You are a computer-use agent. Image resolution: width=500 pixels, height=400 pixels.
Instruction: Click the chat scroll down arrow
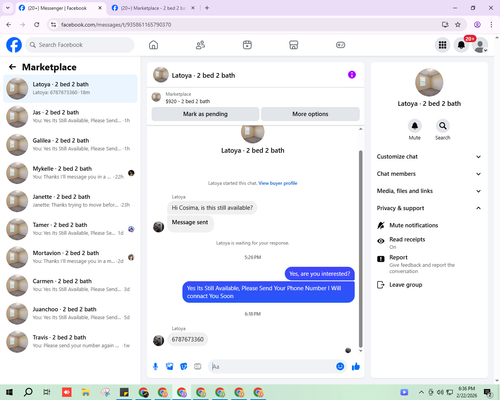(360, 351)
